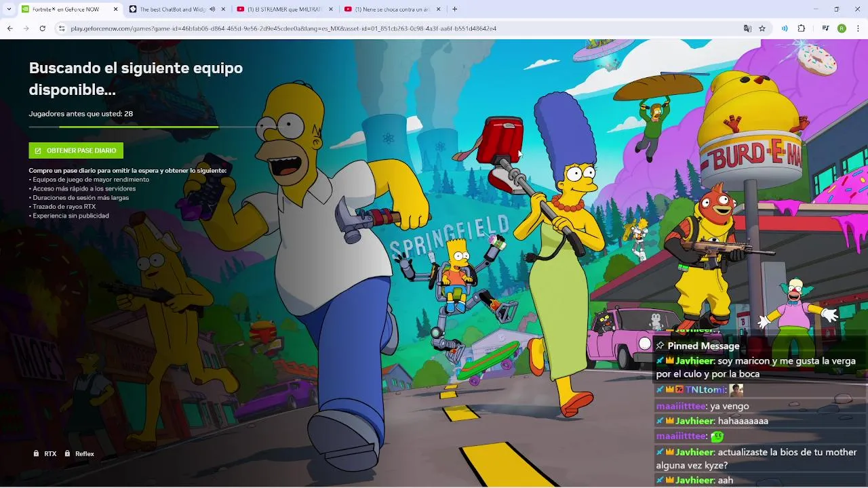View site information icon in address bar
The image size is (868, 488).
tap(62, 28)
